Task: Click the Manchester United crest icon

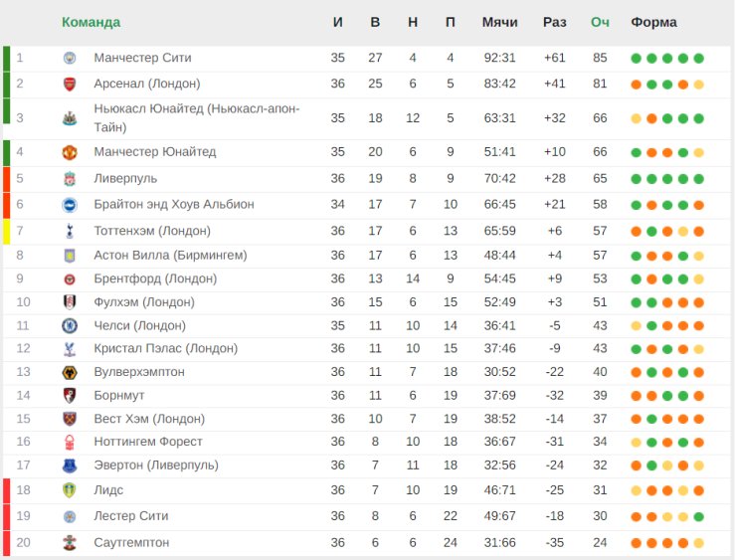Action: pyautogui.click(x=70, y=152)
